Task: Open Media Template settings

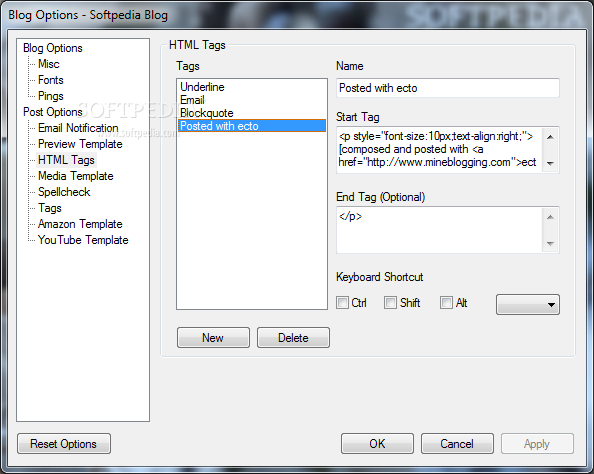Action: coord(75,176)
